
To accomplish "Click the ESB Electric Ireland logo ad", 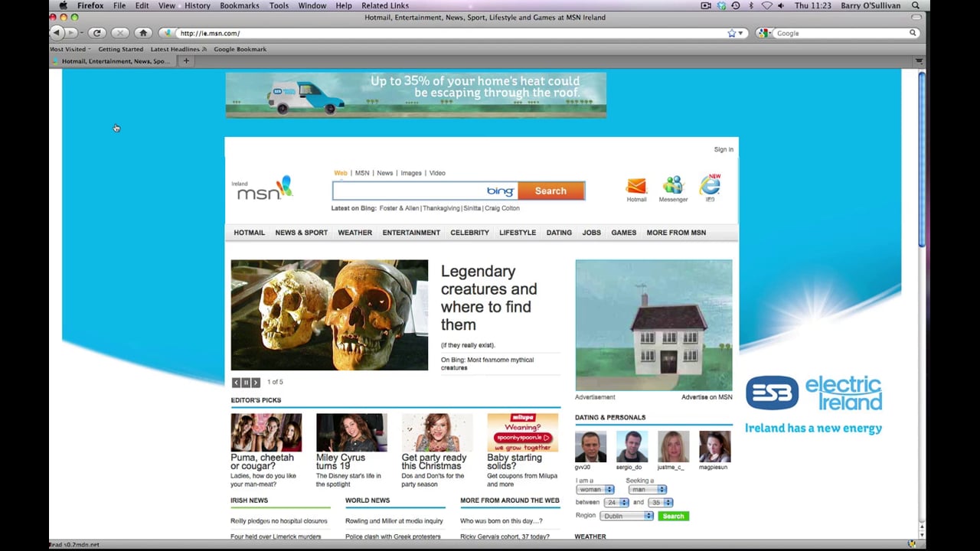I will tap(813, 404).
